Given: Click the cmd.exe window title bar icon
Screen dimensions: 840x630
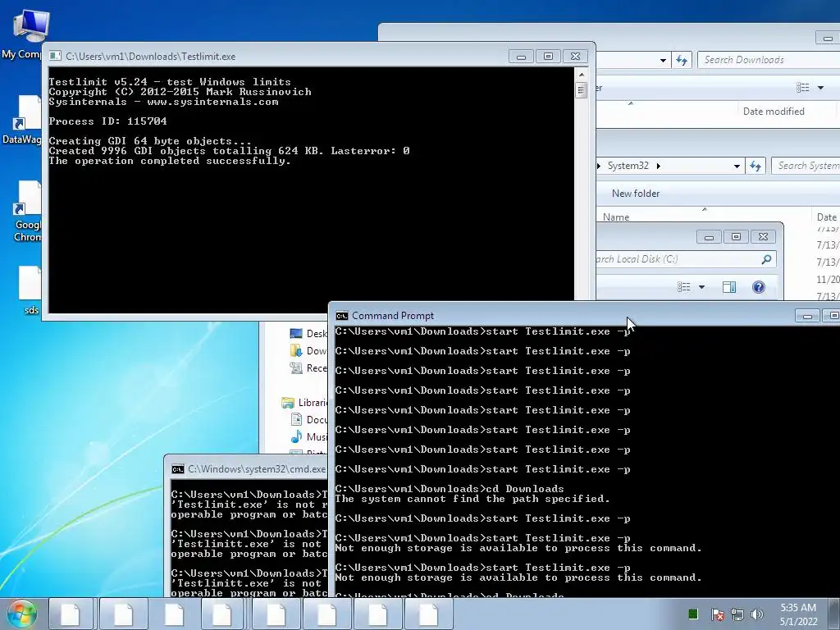Looking at the screenshot, I should [177, 469].
